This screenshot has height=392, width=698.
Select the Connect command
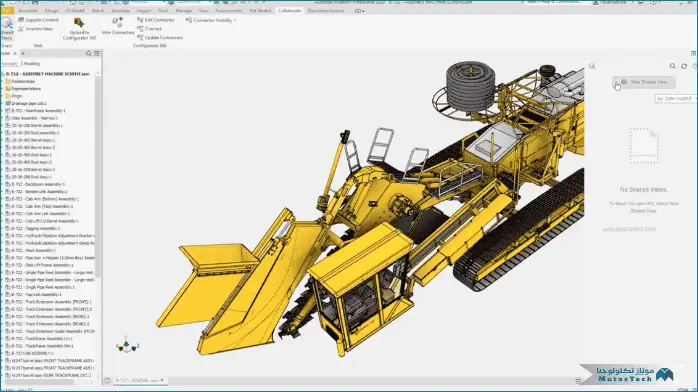(150, 29)
